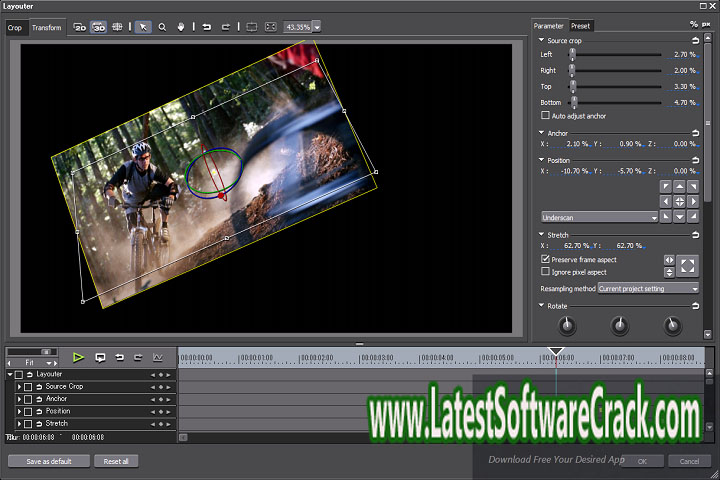The width and height of the screenshot is (720, 480).
Task: Enable keyframes for Stretch row
Action: click(28, 424)
